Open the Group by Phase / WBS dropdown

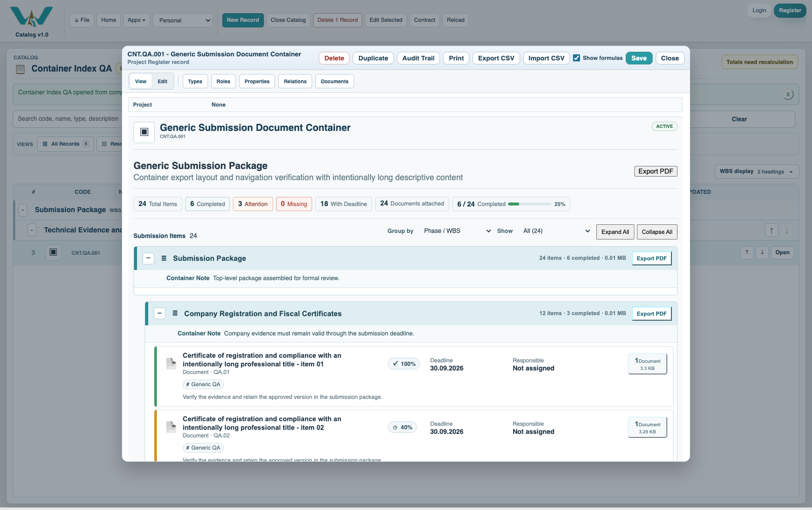pyautogui.click(x=457, y=231)
